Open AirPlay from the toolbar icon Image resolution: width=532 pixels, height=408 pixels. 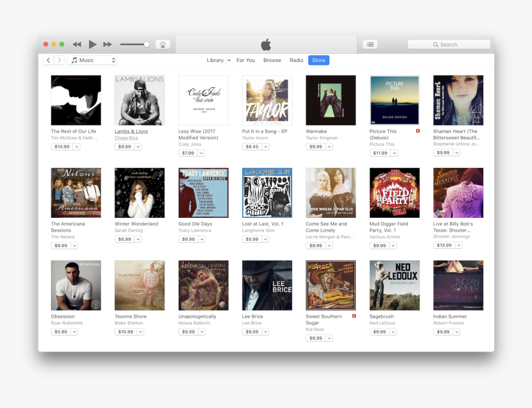(x=162, y=44)
